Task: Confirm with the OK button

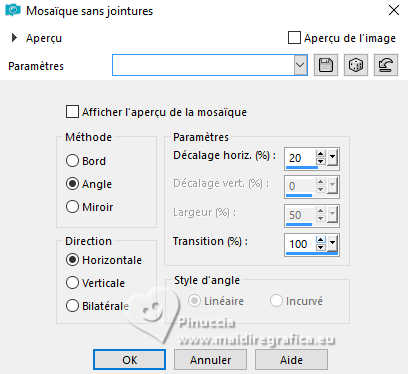Action: click(x=129, y=360)
